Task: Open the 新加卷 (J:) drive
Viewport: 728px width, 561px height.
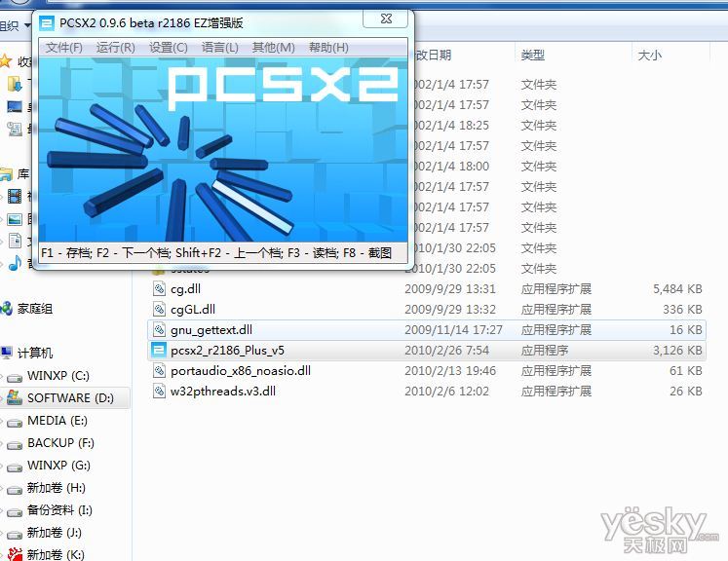Action: [54, 533]
